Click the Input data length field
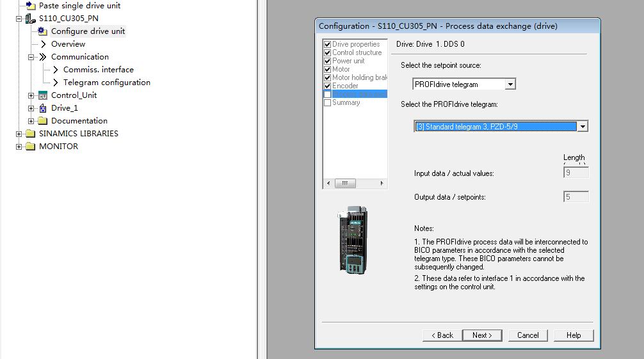 tap(576, 173)
